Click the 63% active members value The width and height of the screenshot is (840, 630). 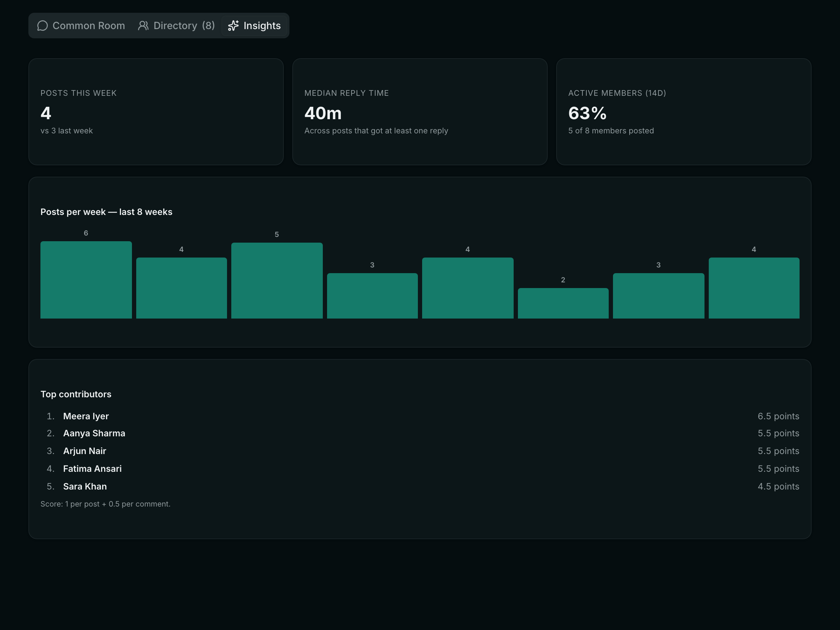(587, 113)
